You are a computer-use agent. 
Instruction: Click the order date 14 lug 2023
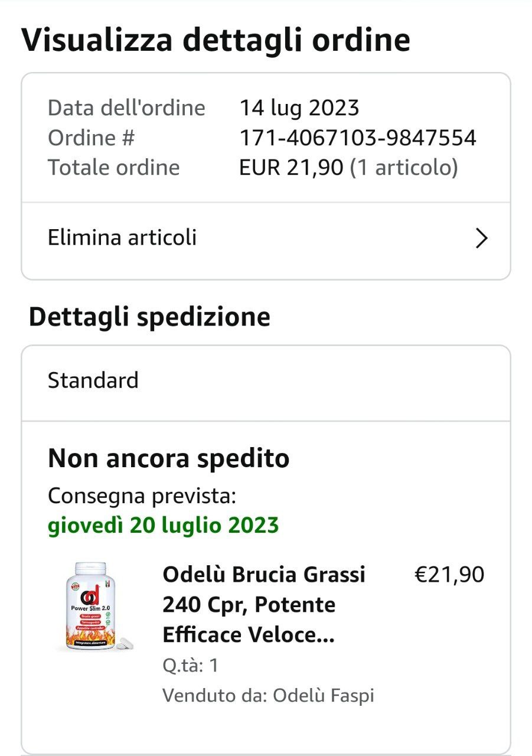coord(299,108)
